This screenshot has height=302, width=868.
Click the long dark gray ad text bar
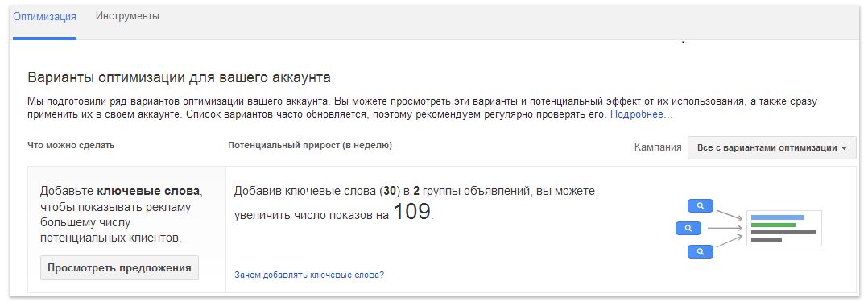[x=783, y=232]
